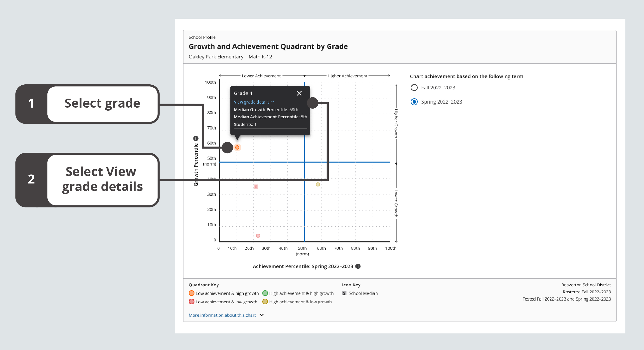Click the Achievement Percentile info icon
The width and height of the screenshot is (644, 350).
(x=358, y=267)
